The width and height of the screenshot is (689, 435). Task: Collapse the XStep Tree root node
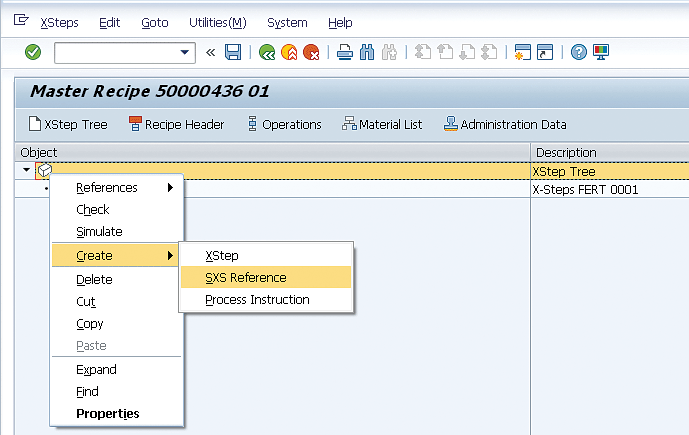27,171
